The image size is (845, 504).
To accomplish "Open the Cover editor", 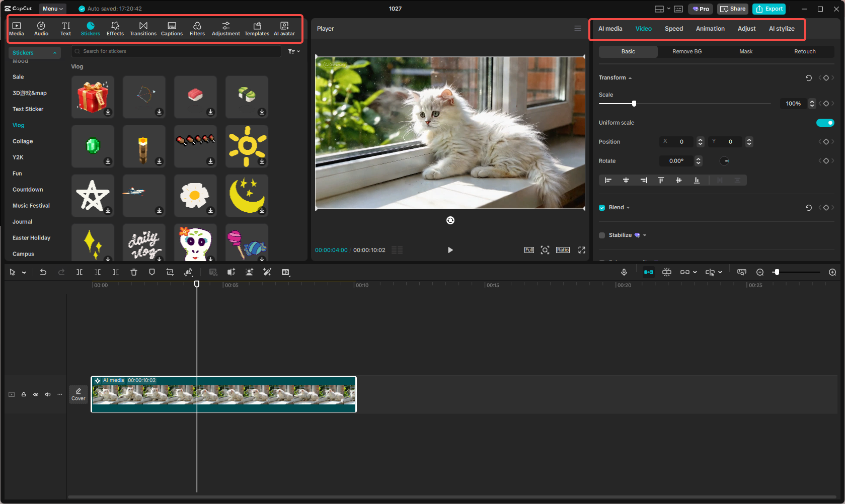I will point(79,394).
